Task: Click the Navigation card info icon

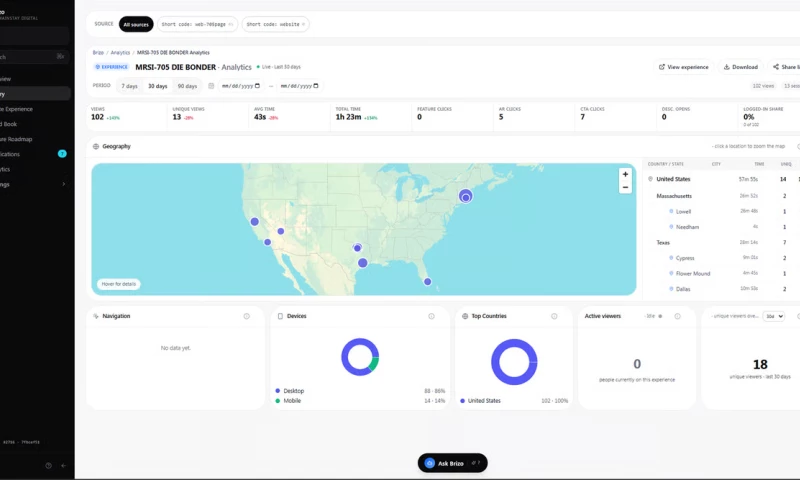Action: tap(246, 316)
